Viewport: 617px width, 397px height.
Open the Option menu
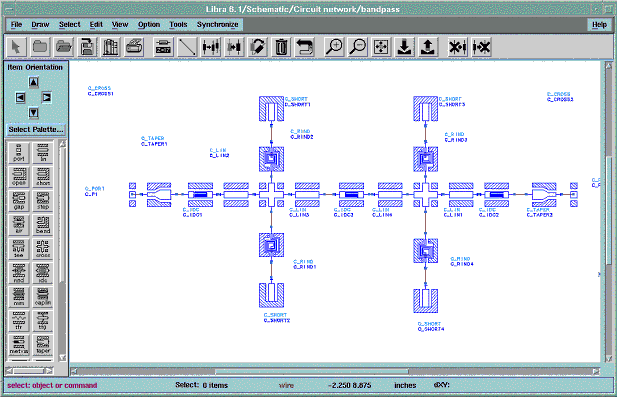[x=149, y=24]
